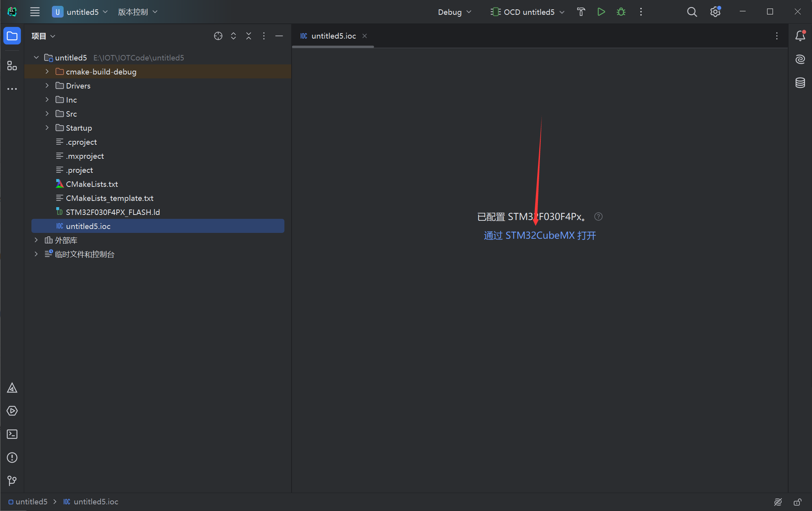
Task: Open the 版本控制 menu
Action: tap(137, 12)
